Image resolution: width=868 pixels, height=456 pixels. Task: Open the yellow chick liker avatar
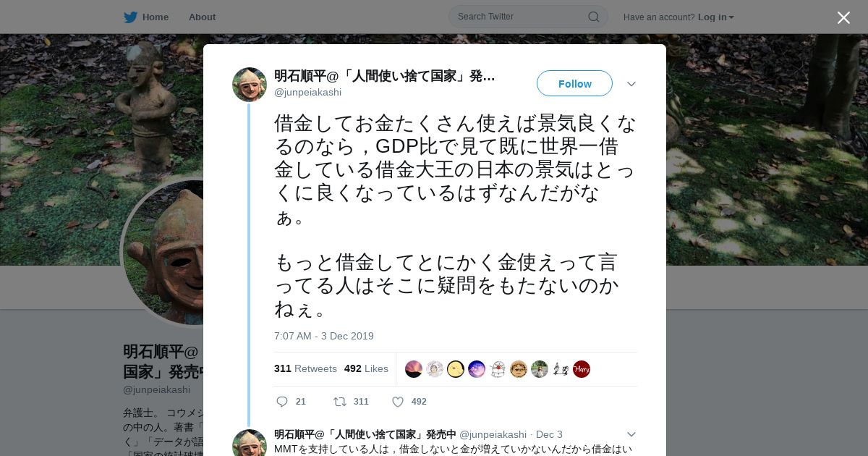click(x=456, y=369)
